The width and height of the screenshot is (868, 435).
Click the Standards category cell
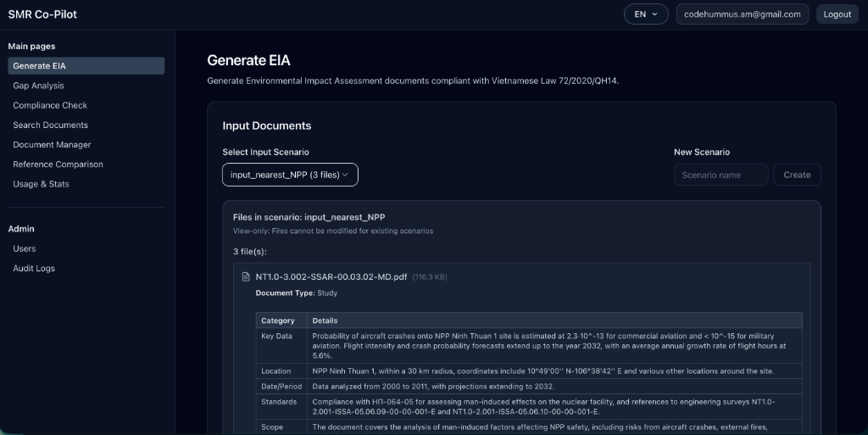tap(281, 407)
